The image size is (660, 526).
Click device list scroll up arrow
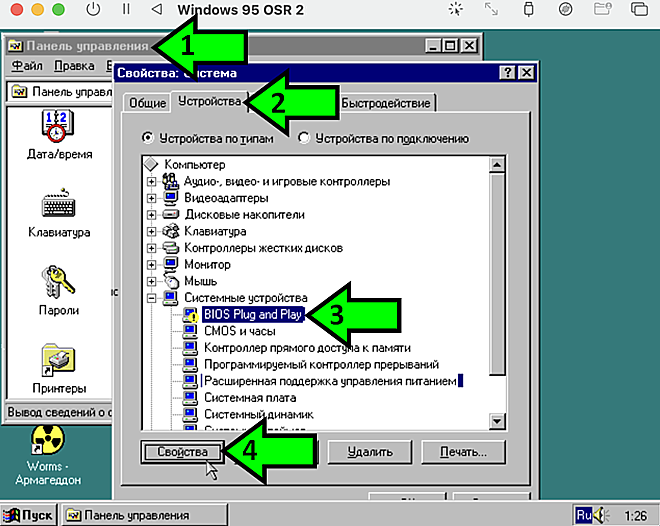(x=497, y=165)
